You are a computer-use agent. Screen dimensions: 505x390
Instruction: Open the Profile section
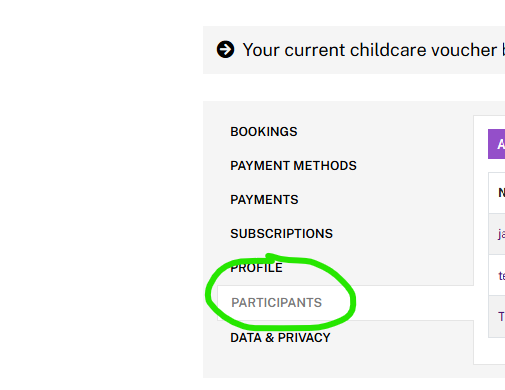[x=256, y=268]
